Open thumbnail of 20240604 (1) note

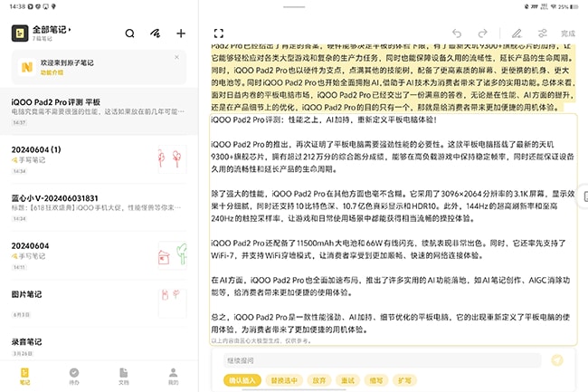pos(172,159)
